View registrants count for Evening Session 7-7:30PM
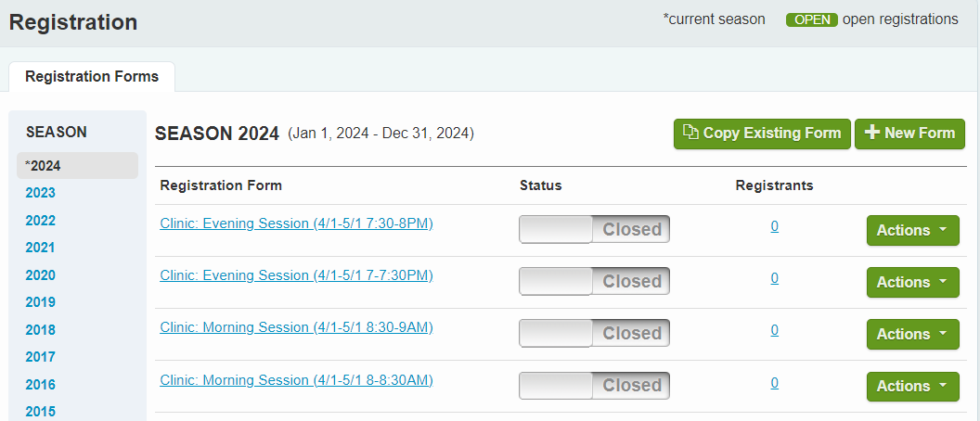This screenshot has height=421, width=980. pos(774,278)
